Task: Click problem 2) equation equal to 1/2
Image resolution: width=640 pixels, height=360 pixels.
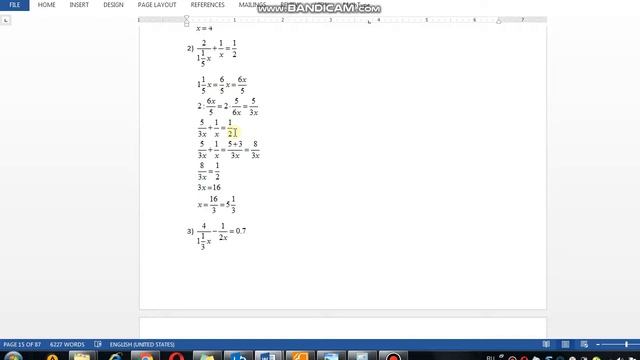Action: tap(212, 52)
